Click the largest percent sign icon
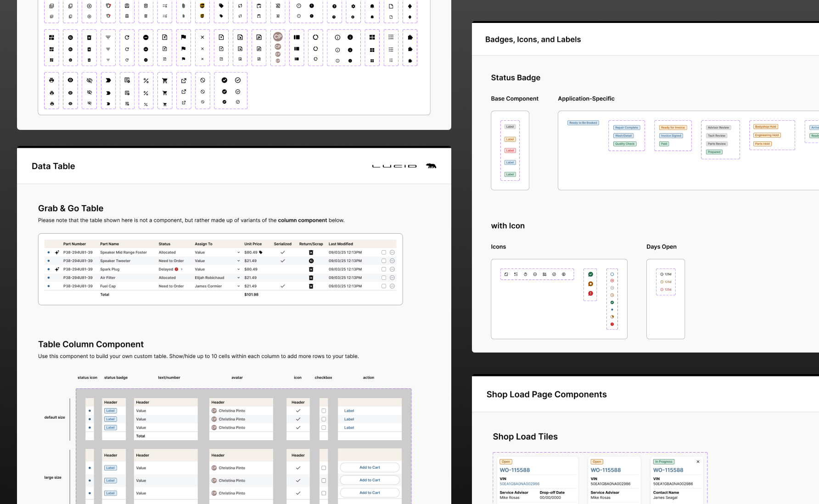 tap(146, 80)
